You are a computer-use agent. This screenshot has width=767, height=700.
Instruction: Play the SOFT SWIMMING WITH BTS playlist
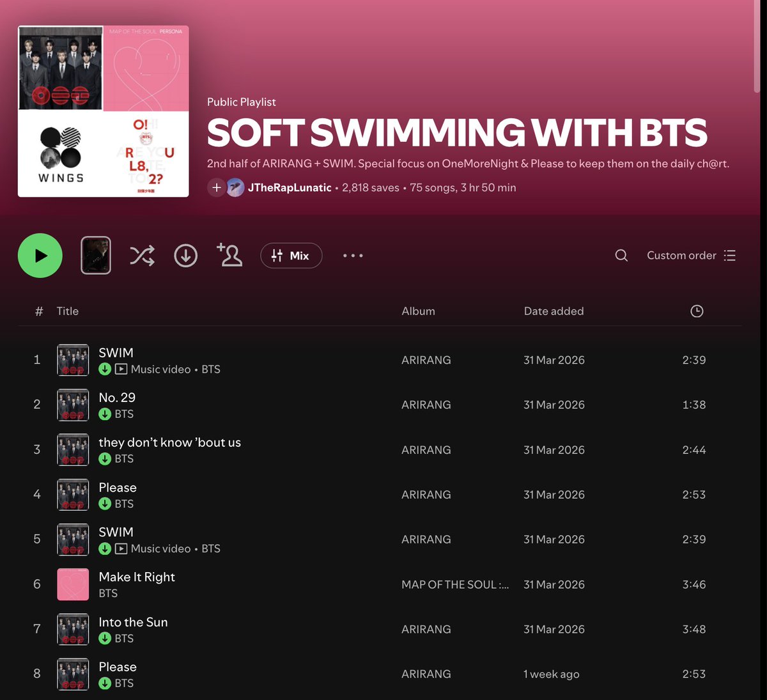coord(40,256)
